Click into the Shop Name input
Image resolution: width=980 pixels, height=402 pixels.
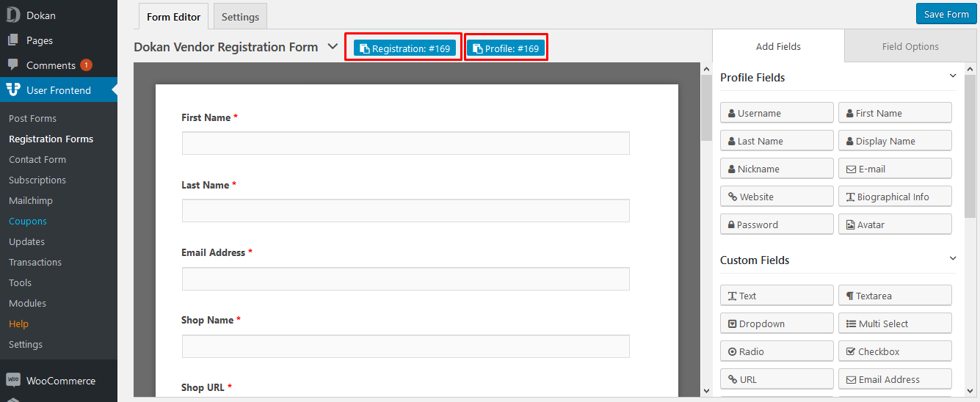click(405, 346)
